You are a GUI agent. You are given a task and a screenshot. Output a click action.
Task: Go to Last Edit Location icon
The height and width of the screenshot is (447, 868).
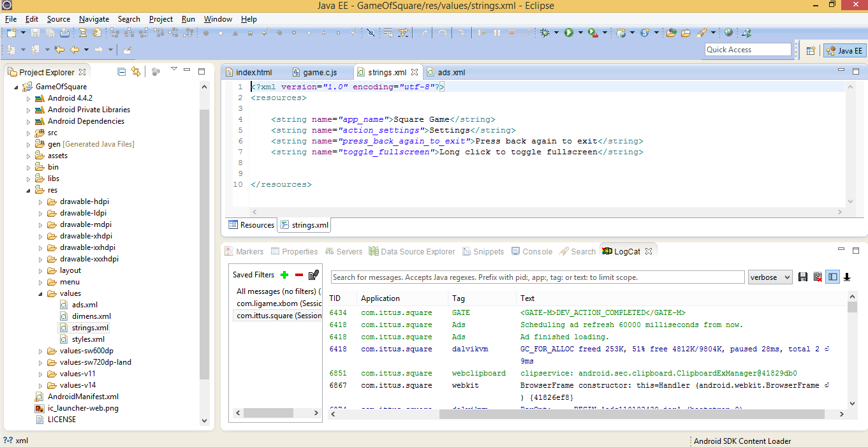click(x=60, y=50)
